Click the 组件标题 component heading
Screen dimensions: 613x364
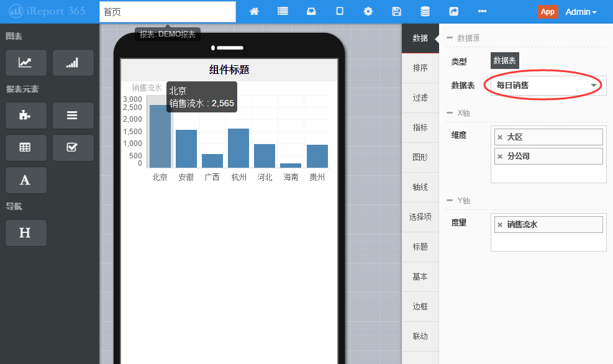point(229,70)
